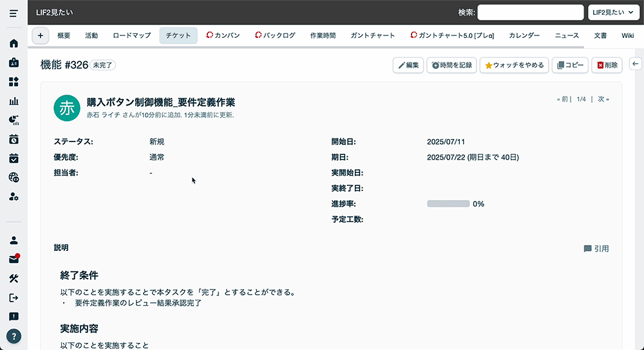The width and height of the screenshot is (644, 350).
Task: Open the LIF2見たい project dropdown
Action: tap(612, 13)
